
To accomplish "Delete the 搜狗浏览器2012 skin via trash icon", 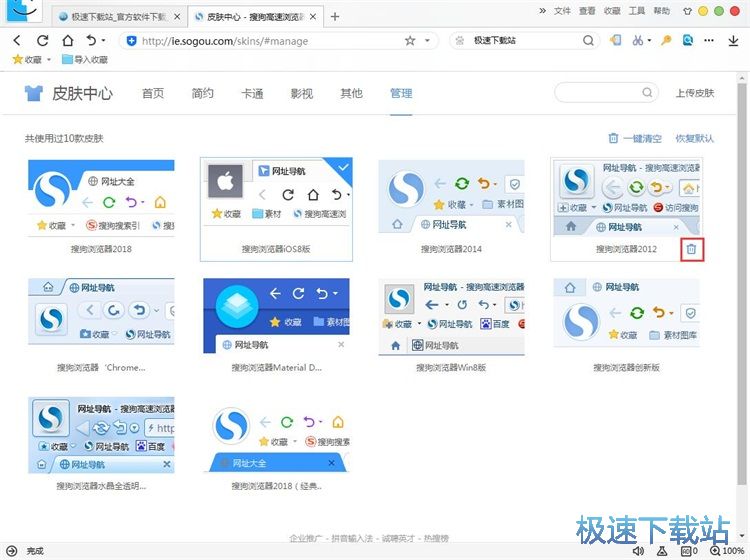I will coord(690,249).
